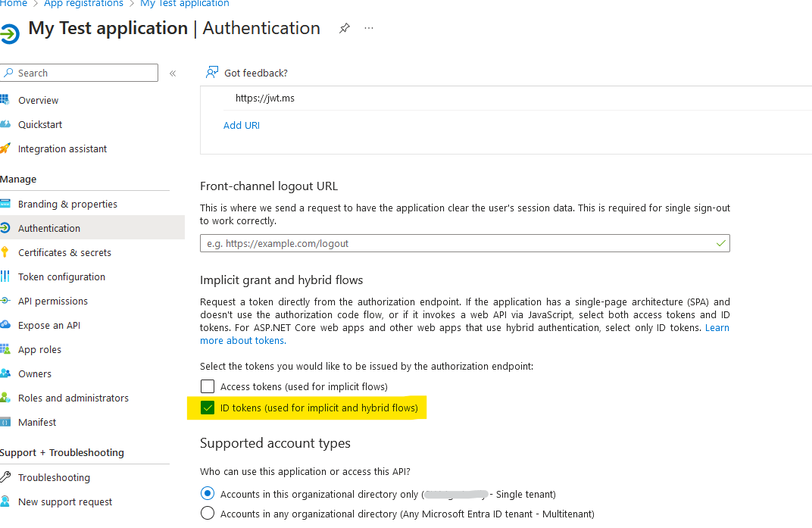Image resolution: width=812 pixels, height=528 pixels.
Task: Open the Overview menu item
Action: (38, 100)
